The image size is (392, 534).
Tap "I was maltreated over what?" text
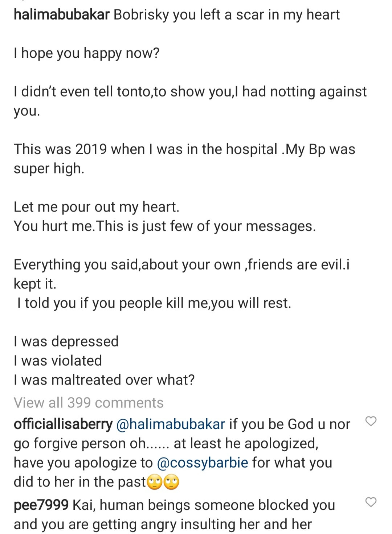pos(104,380)
